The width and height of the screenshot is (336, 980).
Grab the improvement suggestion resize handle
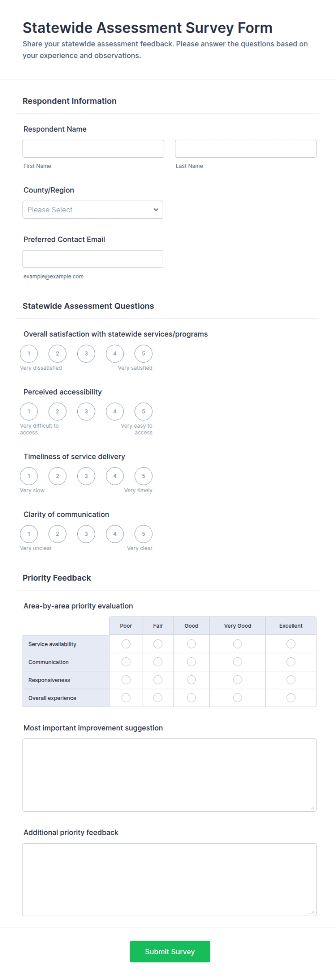[313, 808]
